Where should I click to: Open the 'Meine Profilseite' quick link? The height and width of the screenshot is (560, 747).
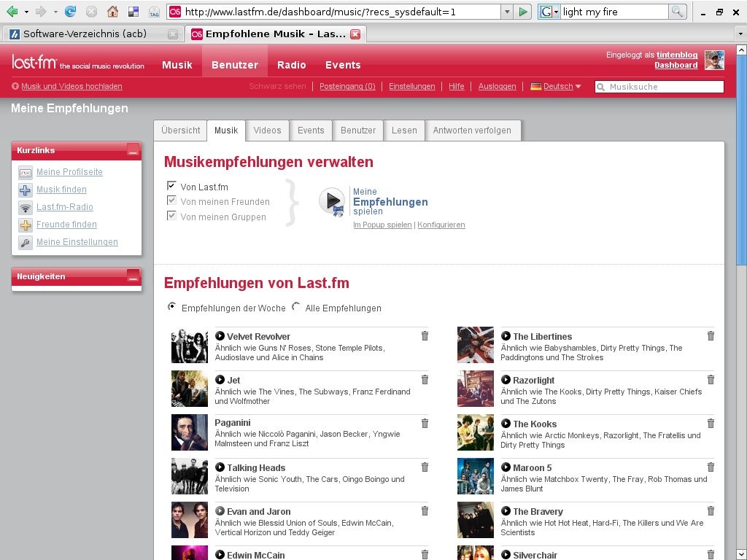pyautogui.click(x=69, y=172)
